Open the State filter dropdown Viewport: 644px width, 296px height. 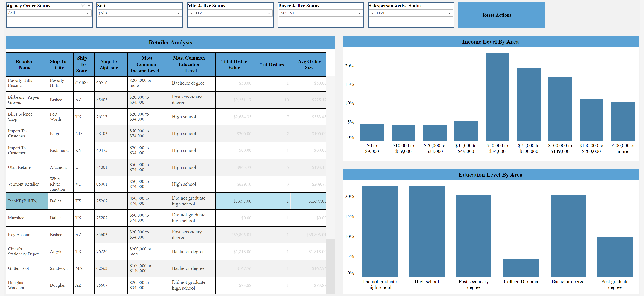click(x=139, y=13)
